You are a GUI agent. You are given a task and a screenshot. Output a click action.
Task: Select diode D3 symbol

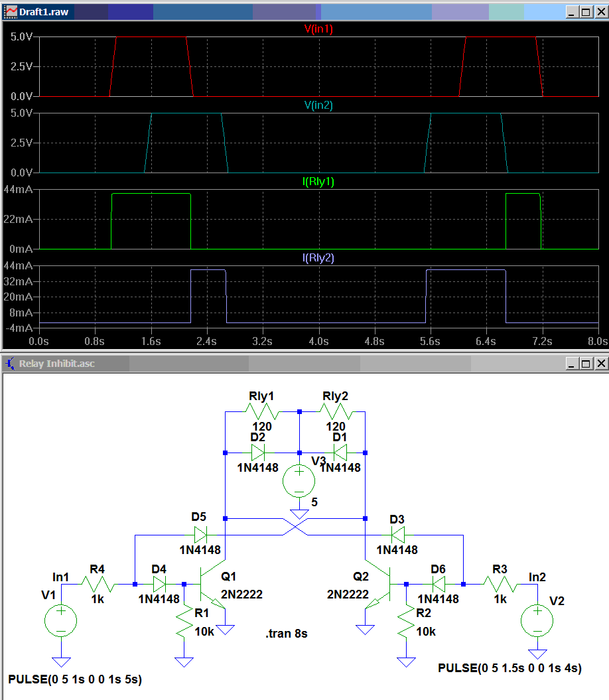pos(397,534)
